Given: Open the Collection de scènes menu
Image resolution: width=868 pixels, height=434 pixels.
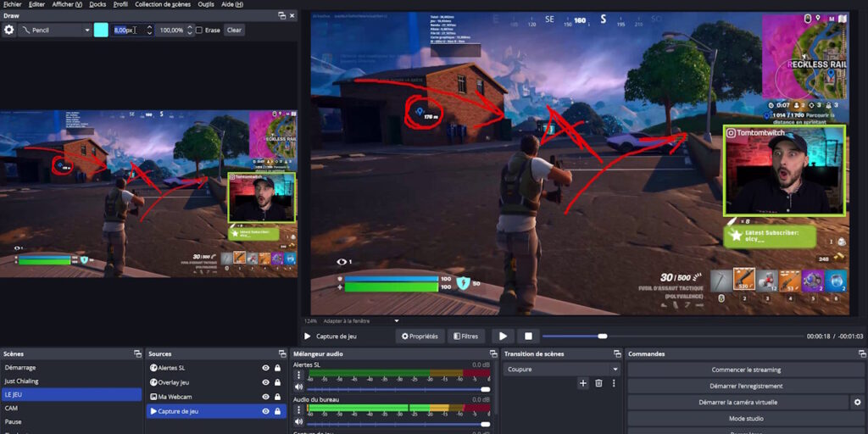Looking at the screenshot, I should pos(163,4).
